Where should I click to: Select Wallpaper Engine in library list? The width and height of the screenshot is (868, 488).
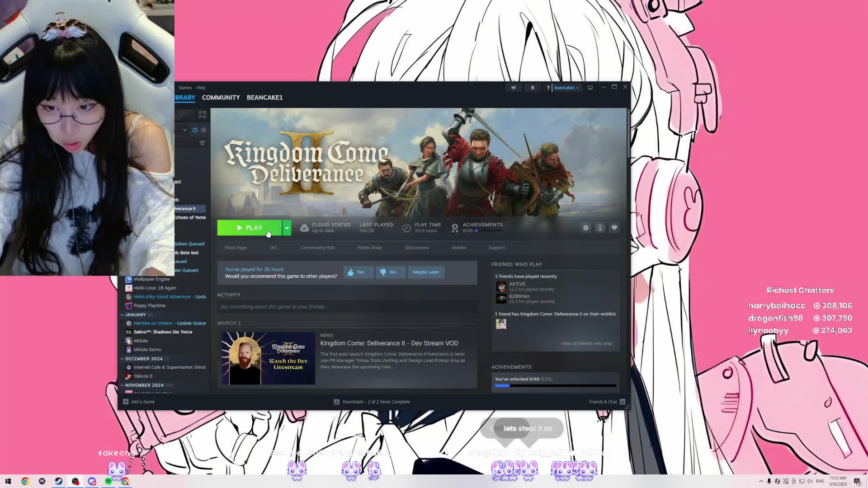[152, 279]
